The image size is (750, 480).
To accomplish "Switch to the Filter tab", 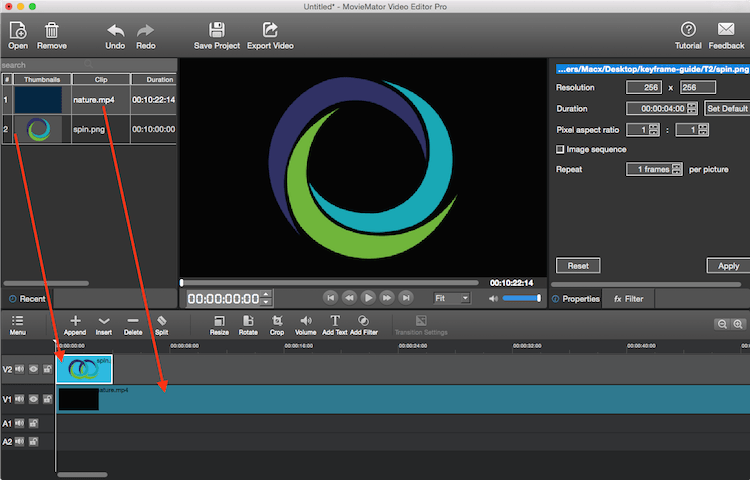I will [x=628, y=299].
